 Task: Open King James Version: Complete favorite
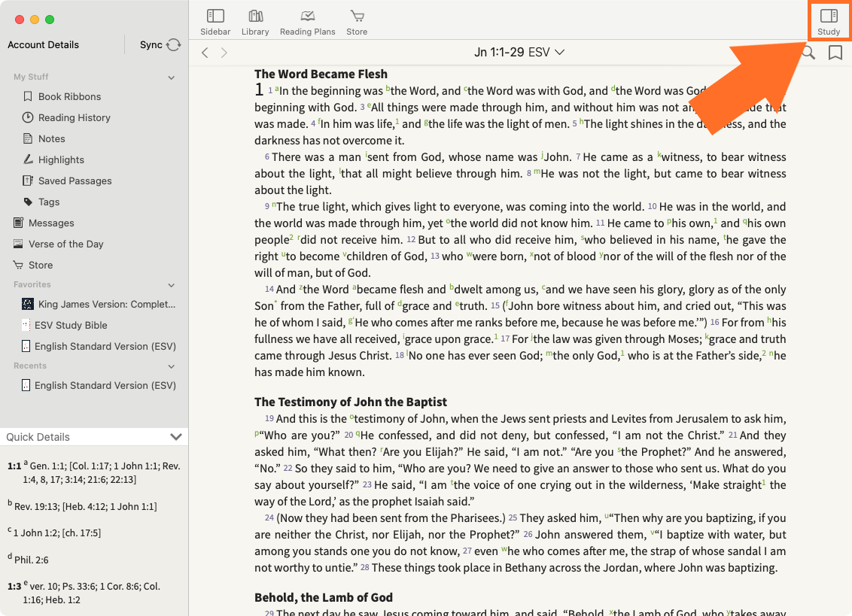[107, 304]
